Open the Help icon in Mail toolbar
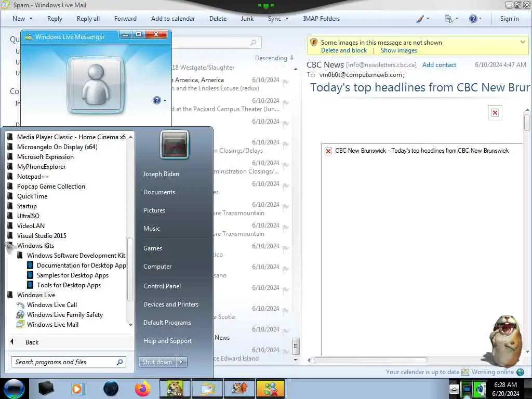 click(x=473, y=19)
